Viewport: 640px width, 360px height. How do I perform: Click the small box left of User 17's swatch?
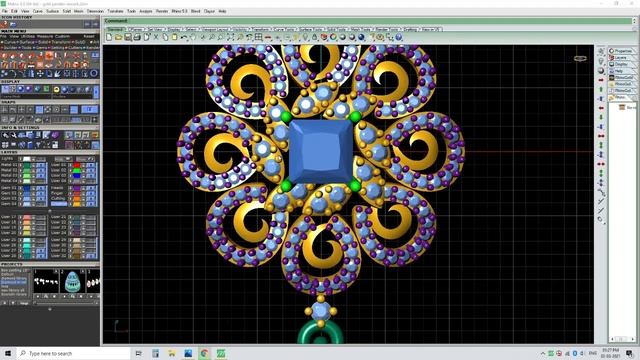(20, 218)
